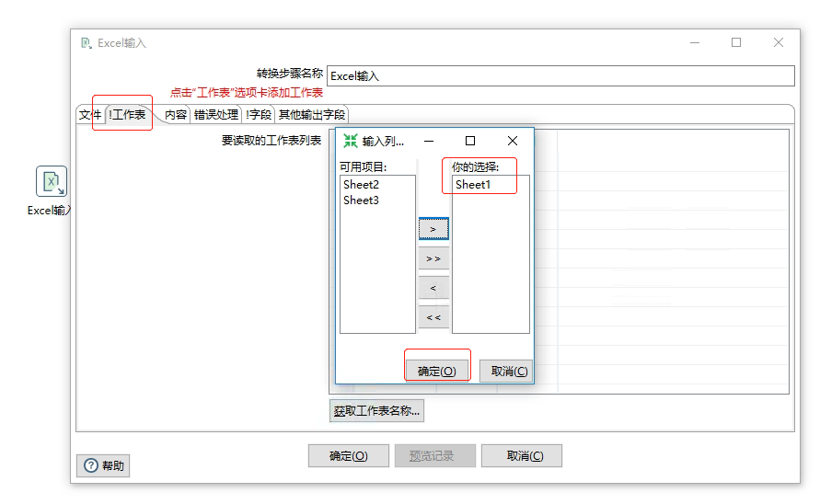Click the >> add all button
Screen dimensions: 820x504
(433, 258)
